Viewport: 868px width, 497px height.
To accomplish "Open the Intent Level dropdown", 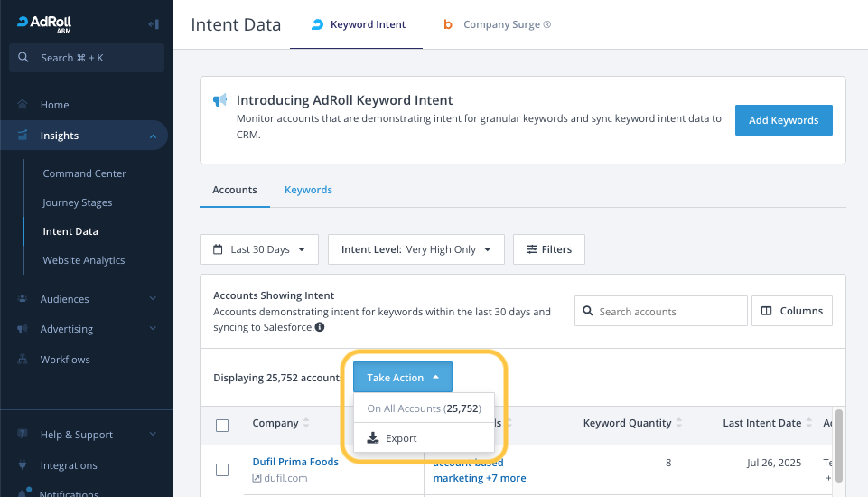I will 415,249.
